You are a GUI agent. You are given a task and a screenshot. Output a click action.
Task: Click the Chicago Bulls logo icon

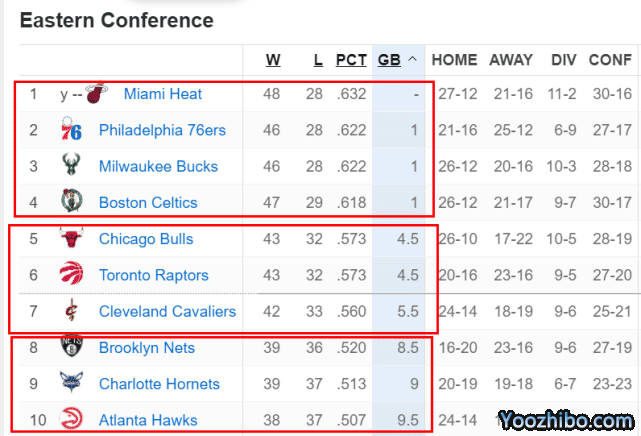pos(71,239)
